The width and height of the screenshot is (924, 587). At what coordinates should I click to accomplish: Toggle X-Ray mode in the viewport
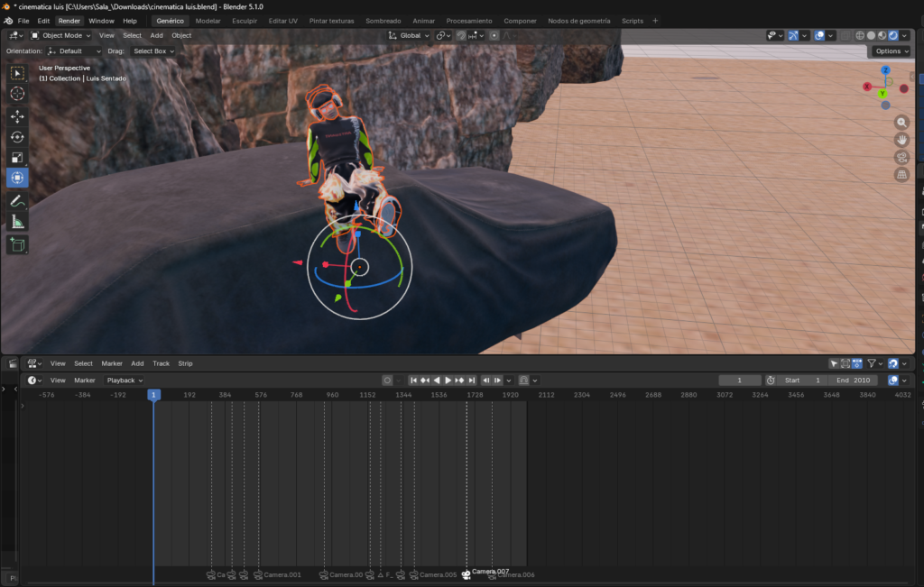point(845,35)
